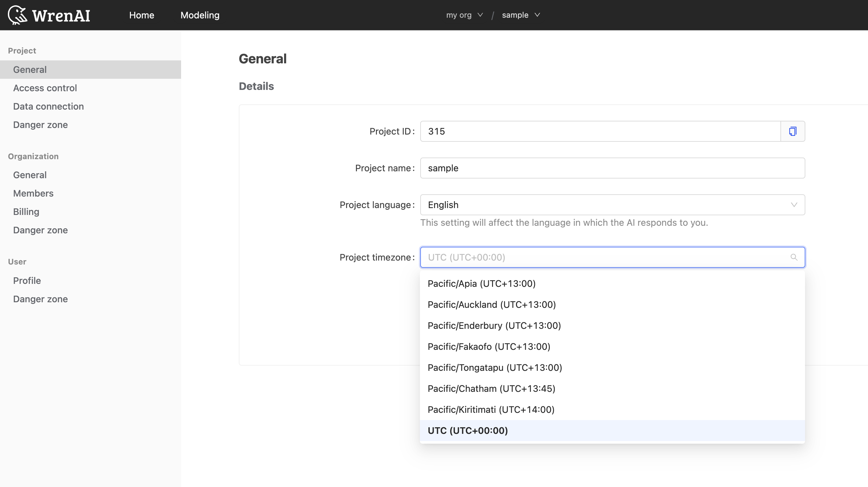
Task: Expand the organization dropdown menu
Action: click(x=465, y=15)
